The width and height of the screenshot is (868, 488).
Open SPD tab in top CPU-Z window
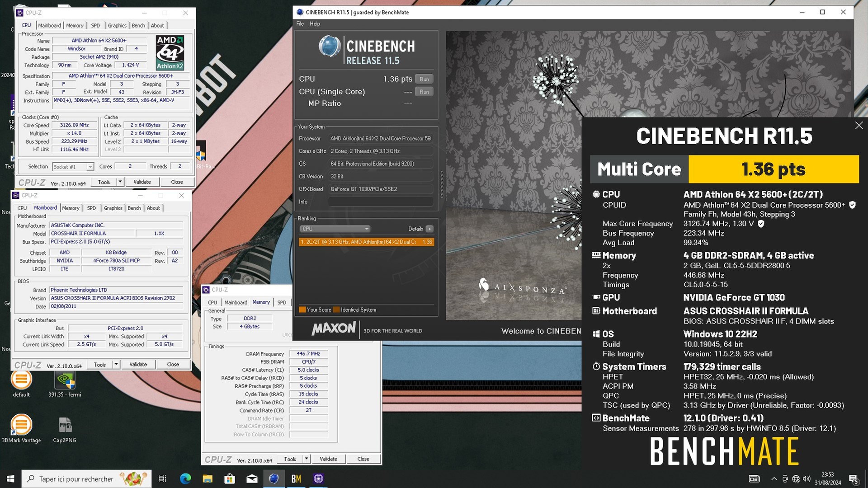[x=95, y=25]
